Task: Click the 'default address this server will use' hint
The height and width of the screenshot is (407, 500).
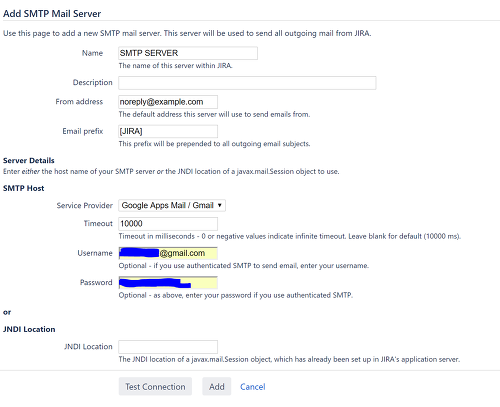Action: [214, 114]
